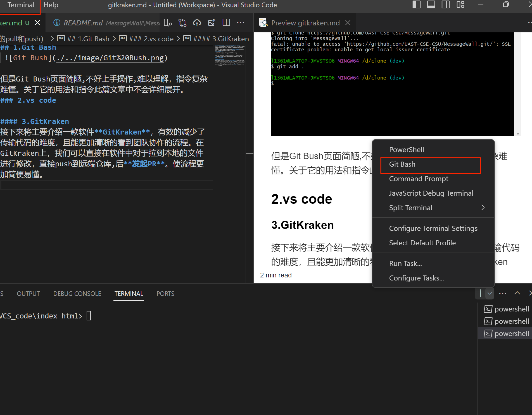Click the '#### 3.GitKraken' breadcrumb
The height and width of the screenshot is (415, 532).
point(216,39)
